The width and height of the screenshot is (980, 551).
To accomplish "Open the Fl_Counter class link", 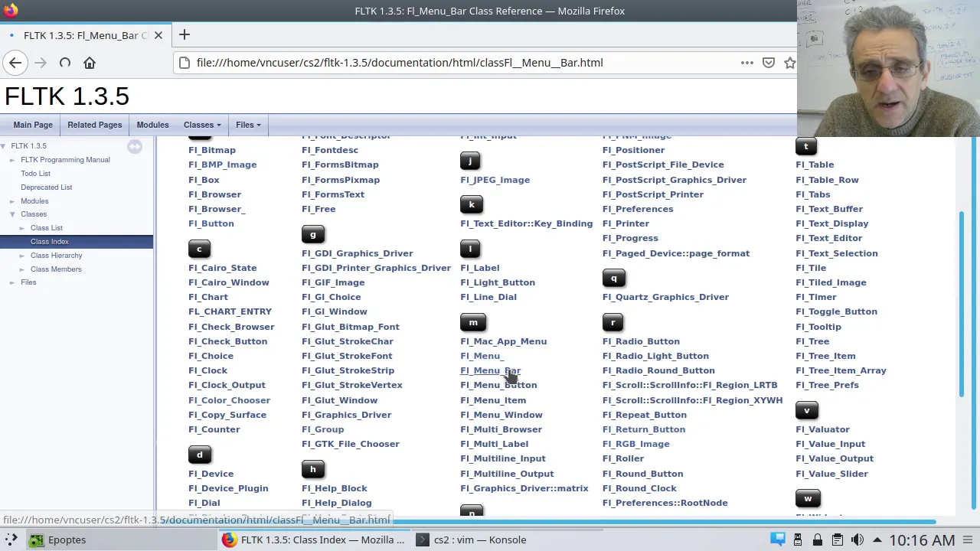I will [214, 429].
